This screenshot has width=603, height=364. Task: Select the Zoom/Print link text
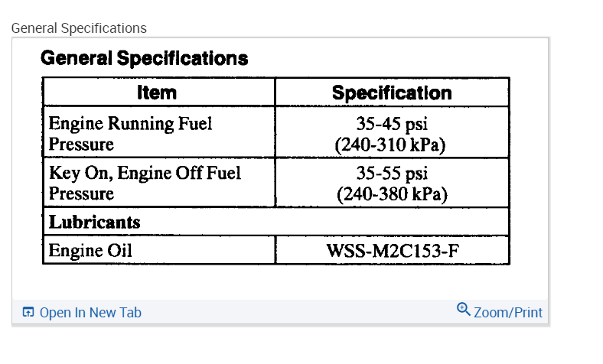[508, 312]
